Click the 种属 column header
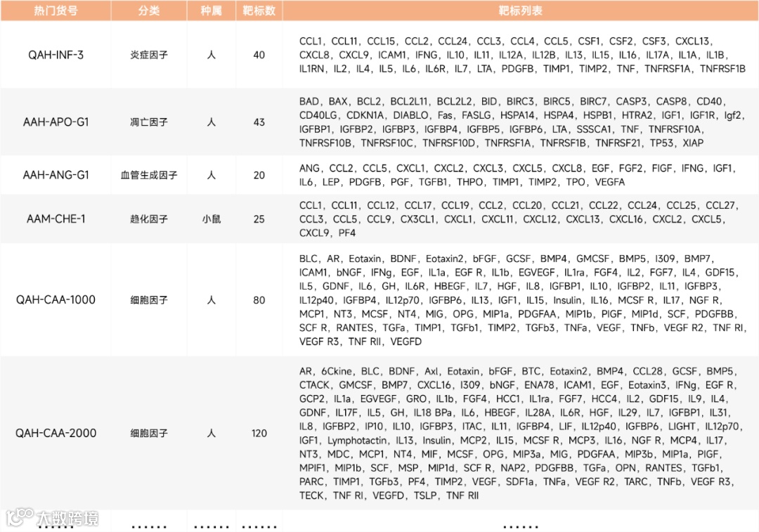The image size is (759, 532). (x=211, y=11)
